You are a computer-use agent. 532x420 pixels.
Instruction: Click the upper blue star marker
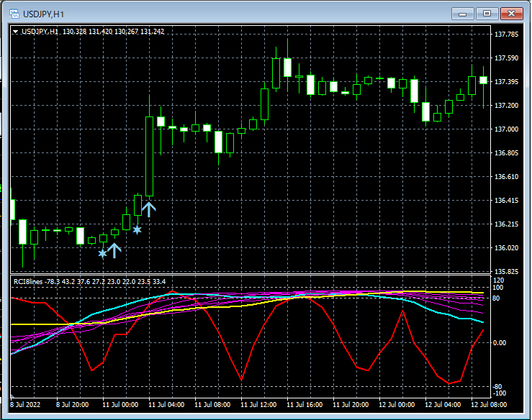[137, 230]
